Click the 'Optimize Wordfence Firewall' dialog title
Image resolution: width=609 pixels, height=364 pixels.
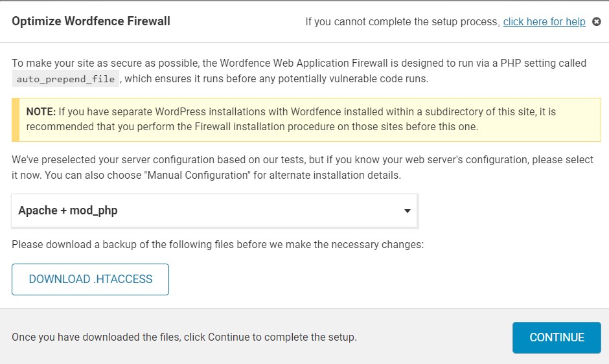(91, 21)
